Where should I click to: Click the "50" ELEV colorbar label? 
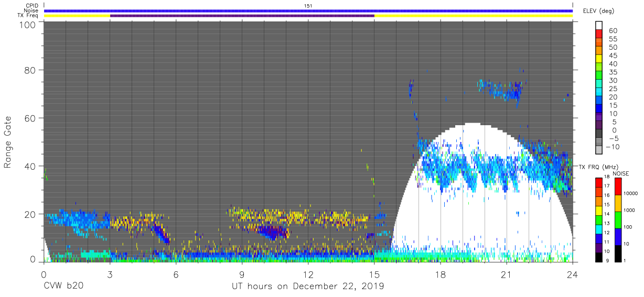click(x=614, y=47)
